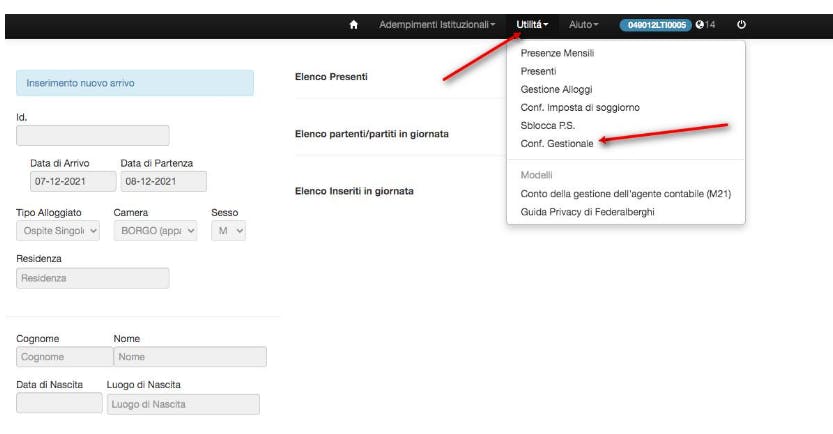This screenshot has width=833, height=434.
Task: Open the Tipo Alloggiato dropdown
Action: coord(58,230)
